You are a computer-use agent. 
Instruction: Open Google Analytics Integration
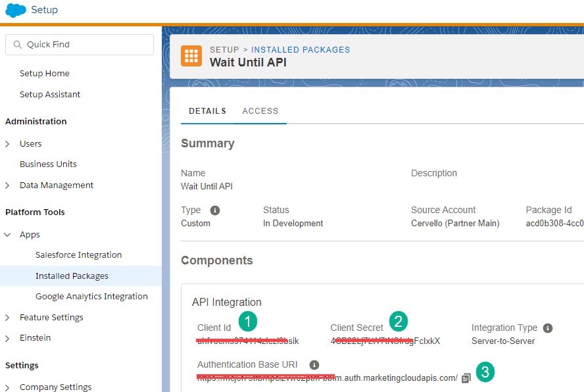click(x=91, y=297)
